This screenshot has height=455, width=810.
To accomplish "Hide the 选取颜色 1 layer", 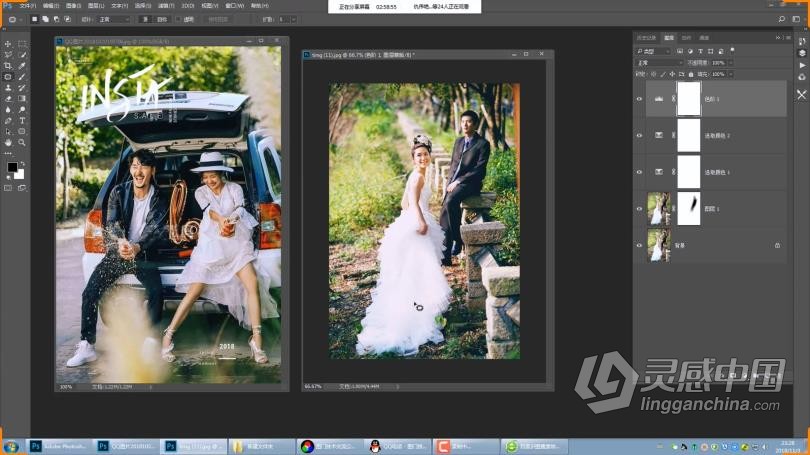I will pyautogui.click(x=639, y=172).
